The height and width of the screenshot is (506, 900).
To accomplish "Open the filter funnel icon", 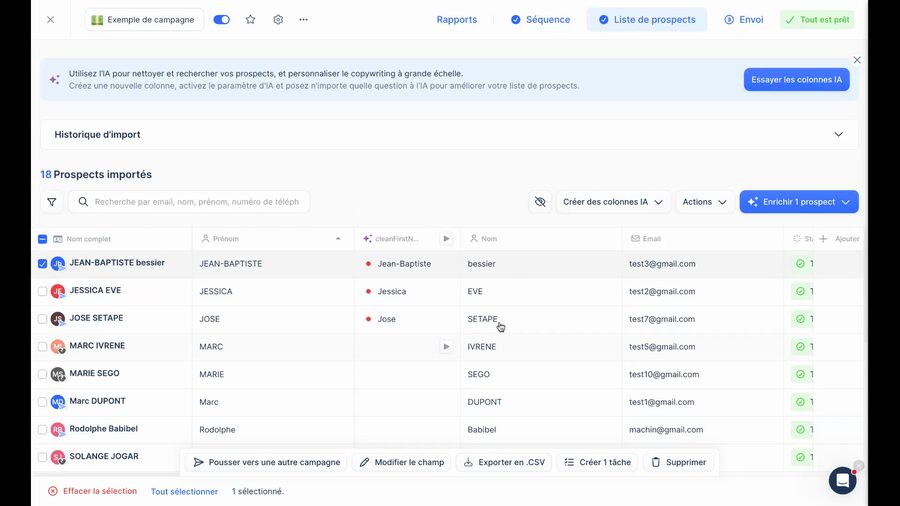I will (52, 202).
